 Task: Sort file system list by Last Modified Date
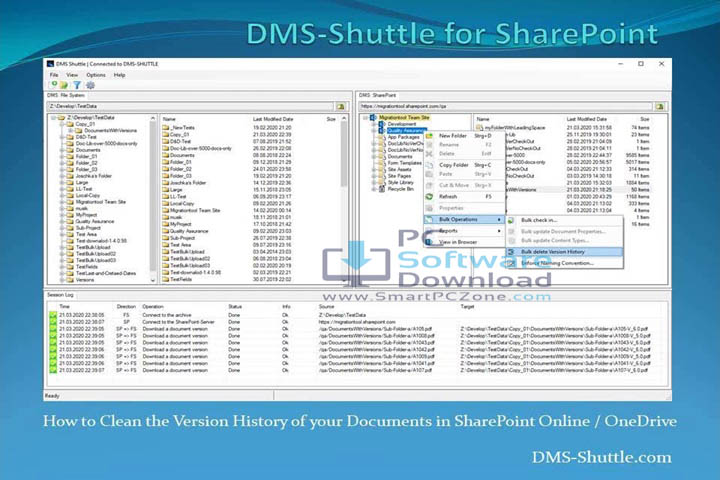(273, 119)
